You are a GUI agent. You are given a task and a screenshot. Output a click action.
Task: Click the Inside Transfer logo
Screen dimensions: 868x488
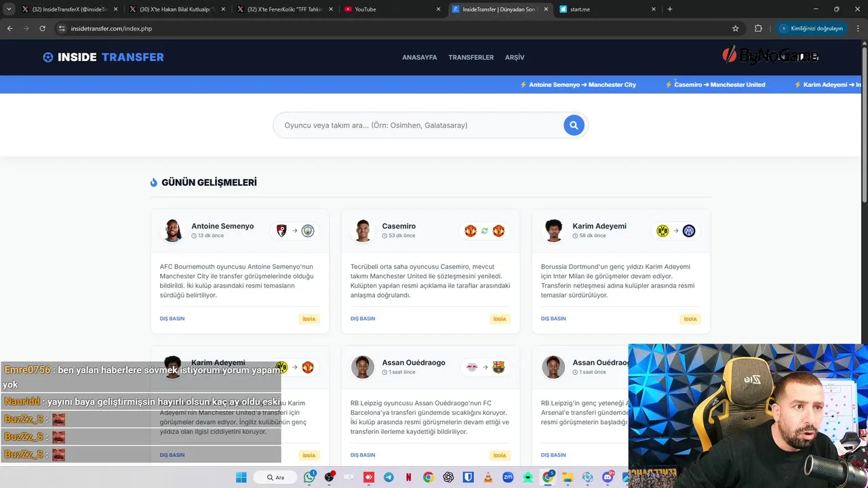tap(103, 57)
